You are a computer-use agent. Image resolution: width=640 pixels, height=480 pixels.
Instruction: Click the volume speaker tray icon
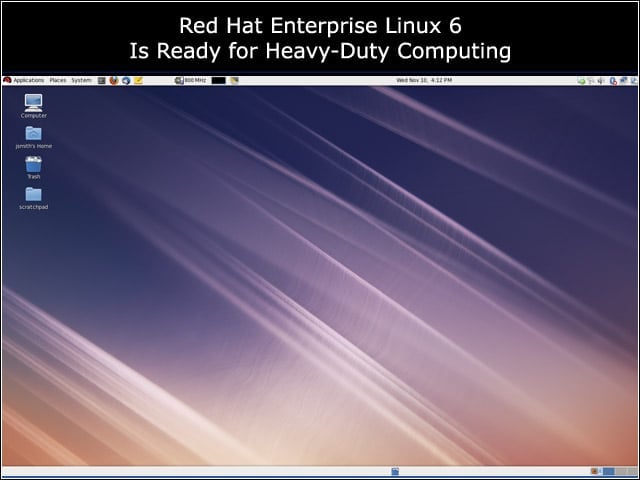[600, 81]
